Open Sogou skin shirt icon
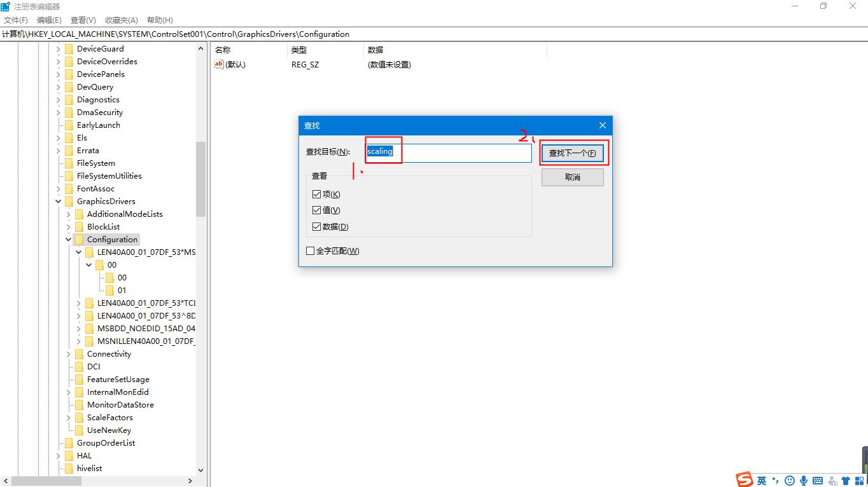868x487 pixels. click(846, 481)
